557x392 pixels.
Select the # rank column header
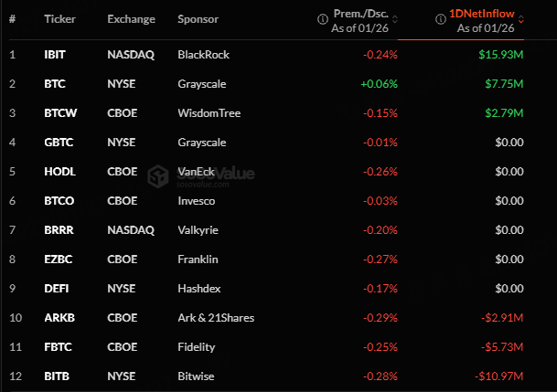click(13, 19)
